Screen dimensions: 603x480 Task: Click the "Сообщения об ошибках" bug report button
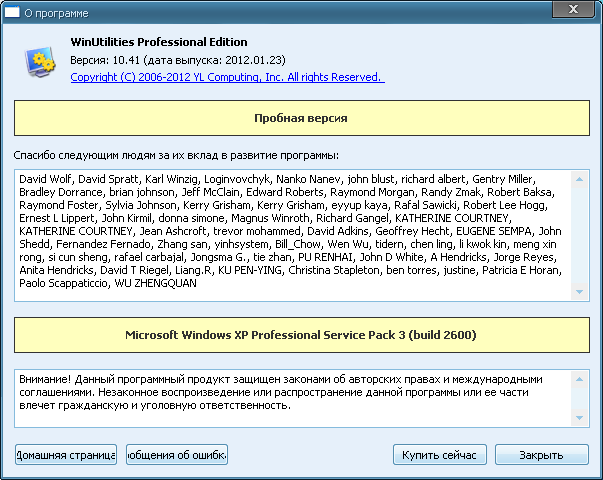tap(177, 455)
